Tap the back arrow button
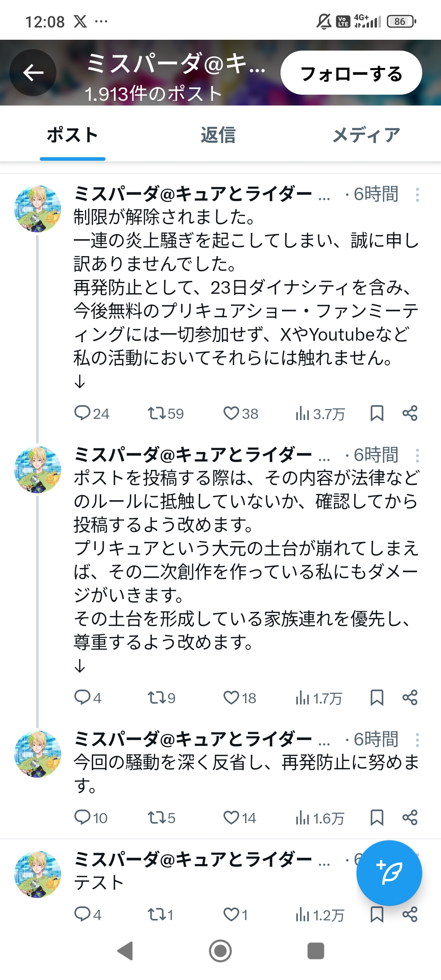This screenshot has width=441, height=980. pyautogui.click(x=33, y=73)
